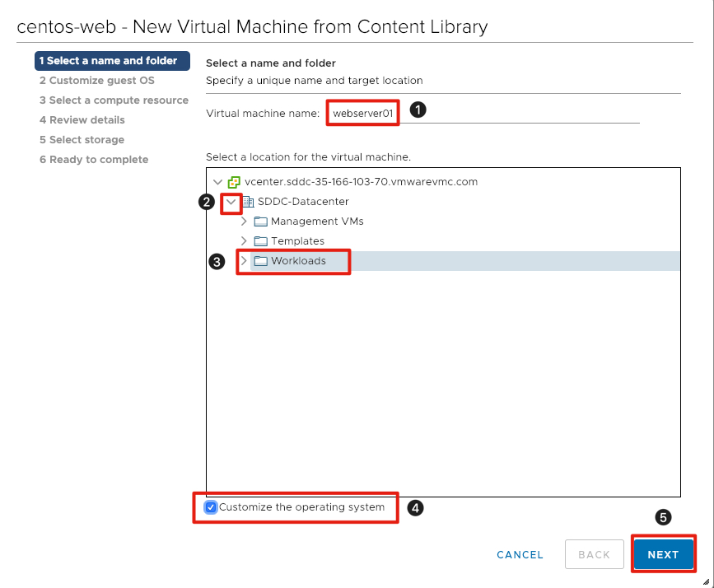Click the webserver01 name input field
Viewport: 714px width, 588px height.
pyautogui.click(x=362, y=111)
